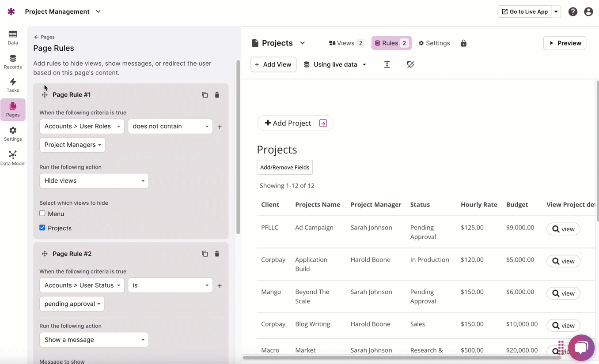Go to Tasks in the sidebar
This screenshot has height=364, width=599.
coord(13,85)
